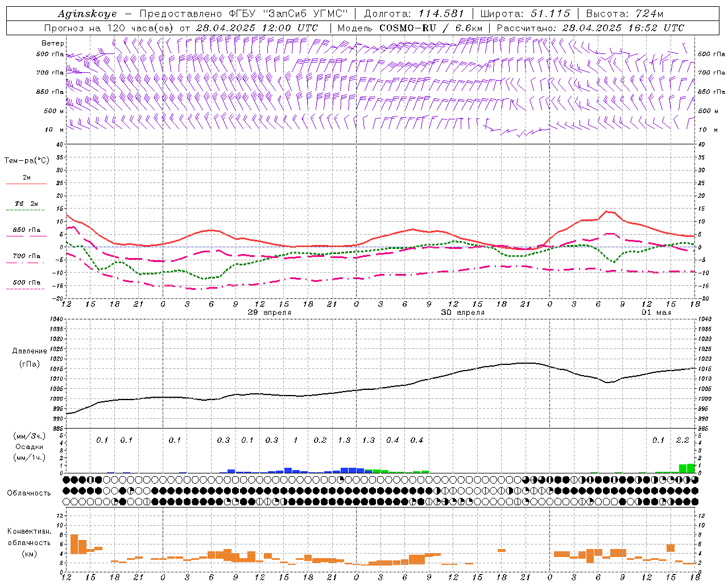Click the Ветер wind section label
This screenshot has width=728, height=582.
pos(53,43)
